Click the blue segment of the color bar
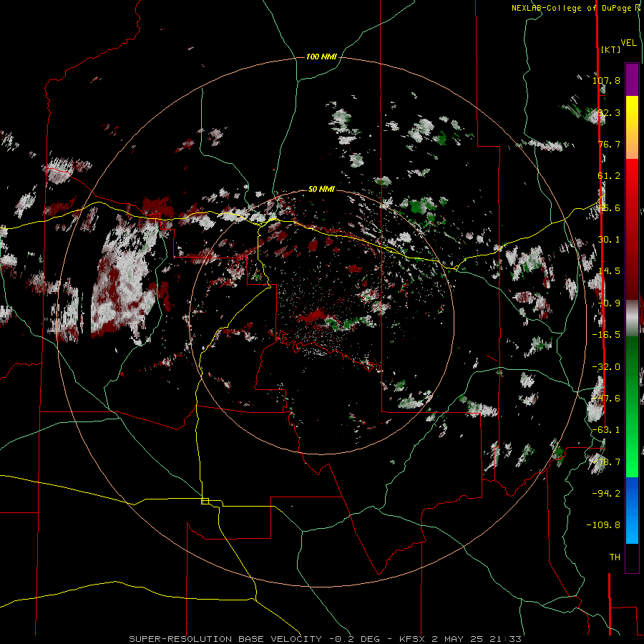Image resolution: width=644 pixels, height=644 pixels. 632,510
